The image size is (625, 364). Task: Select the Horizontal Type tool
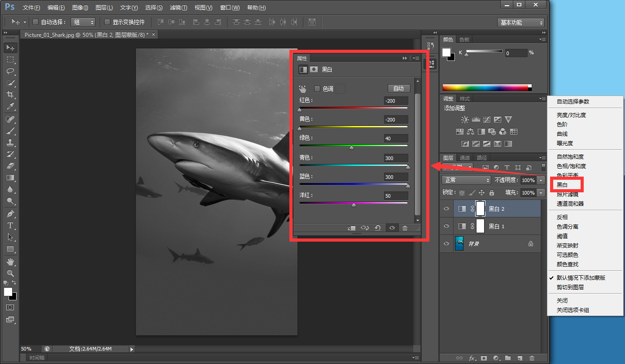click(10, 225)
